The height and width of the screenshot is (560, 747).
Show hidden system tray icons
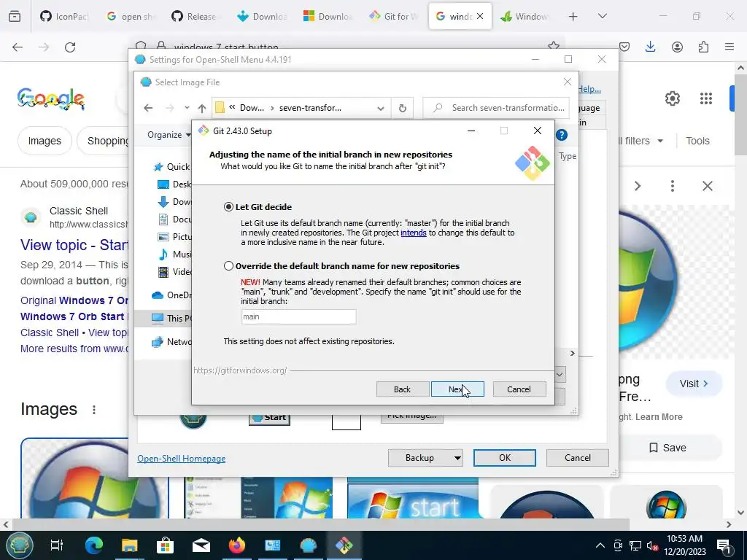coord(600,545)
